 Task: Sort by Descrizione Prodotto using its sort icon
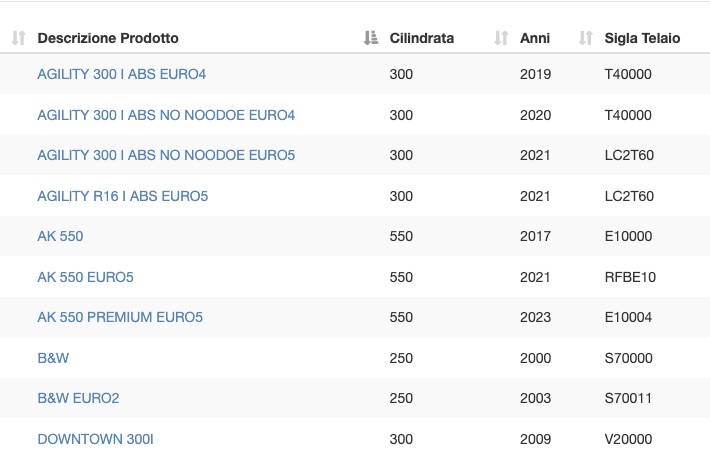tap(18, 38)
